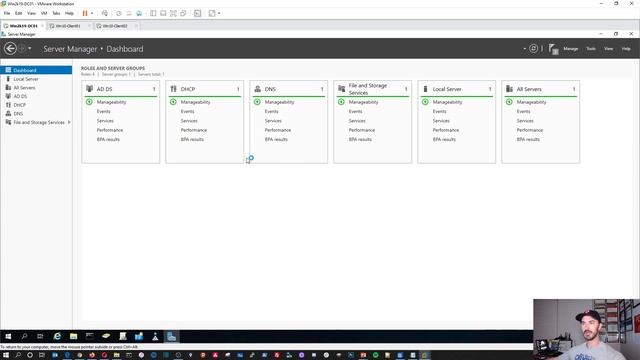Open the All Servers tile header
640x360 pixels.
point(529,89)
